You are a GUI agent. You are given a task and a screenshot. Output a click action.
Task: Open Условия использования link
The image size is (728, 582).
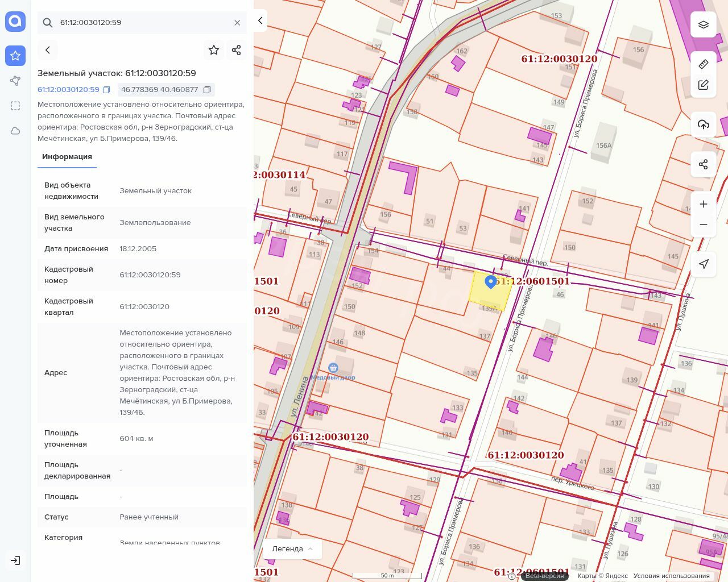pyautogui.click(x=671, y=576)
